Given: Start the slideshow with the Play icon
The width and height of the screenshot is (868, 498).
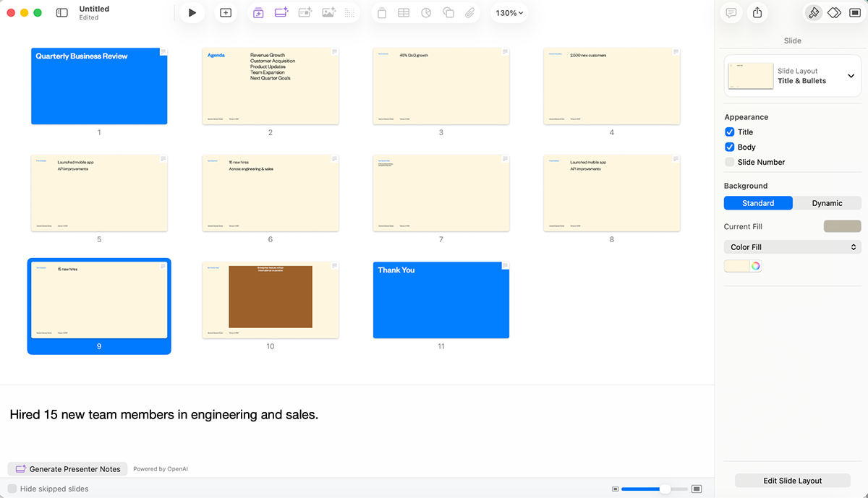Looking at the screenshot, I should pos(191,12).
